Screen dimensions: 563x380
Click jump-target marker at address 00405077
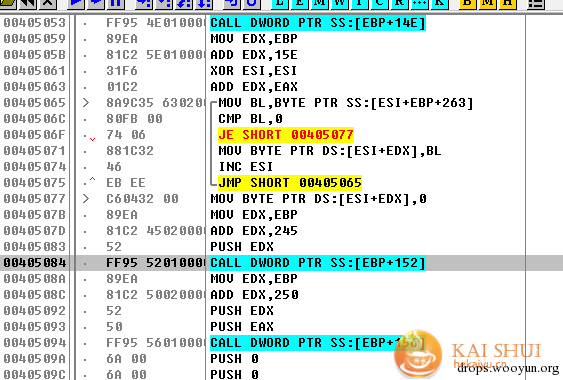pyautogui.click(x=86, y=199)
